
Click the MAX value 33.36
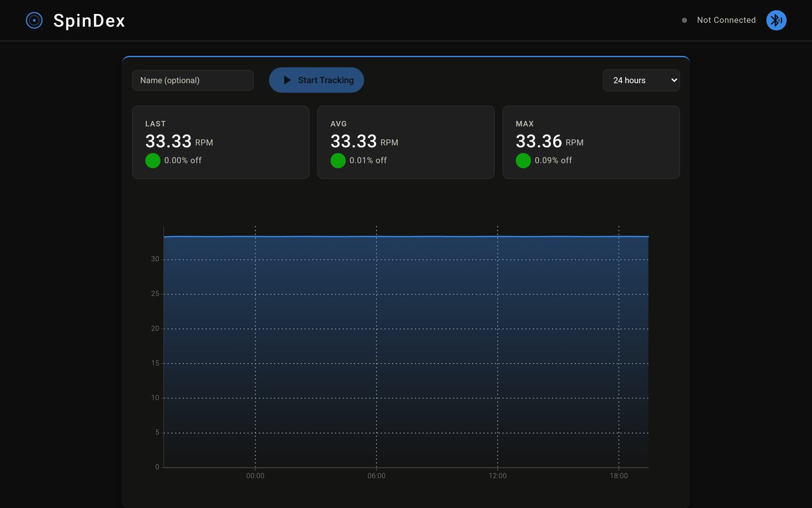click(539, 141)
